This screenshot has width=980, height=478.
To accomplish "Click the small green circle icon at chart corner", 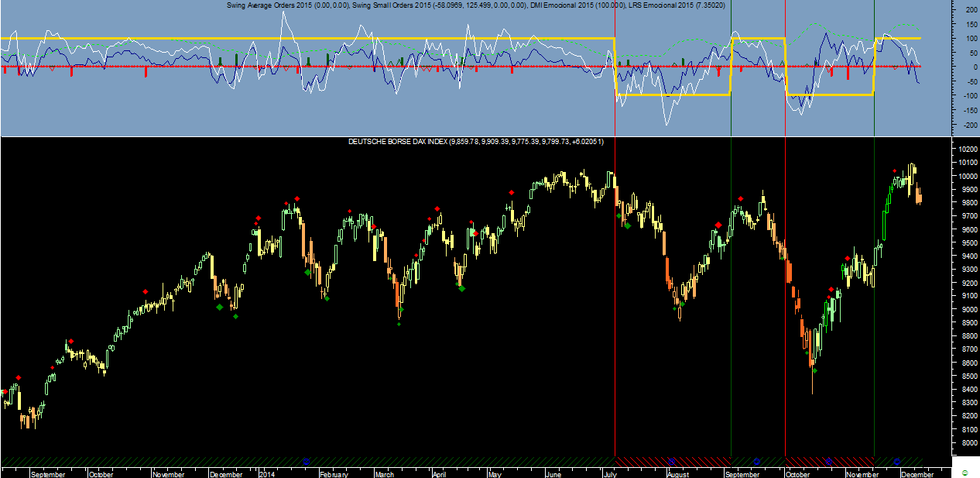I will click(965, 472).
